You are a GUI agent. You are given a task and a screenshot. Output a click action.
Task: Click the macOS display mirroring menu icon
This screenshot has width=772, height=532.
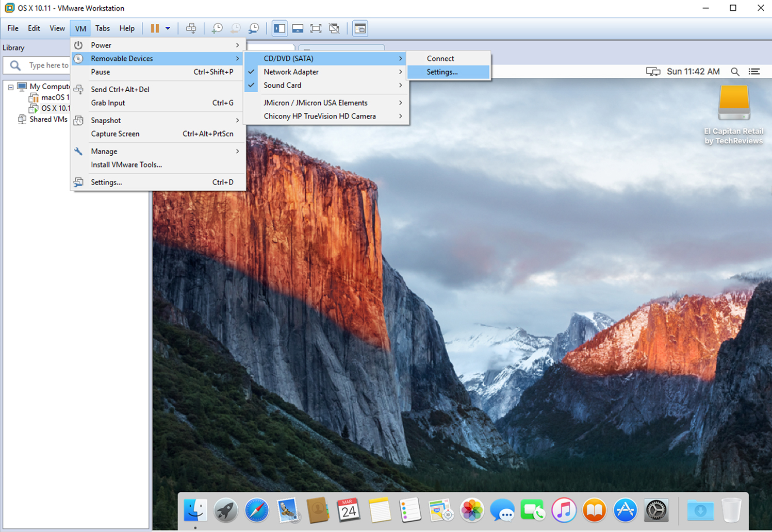coord(653,72)
